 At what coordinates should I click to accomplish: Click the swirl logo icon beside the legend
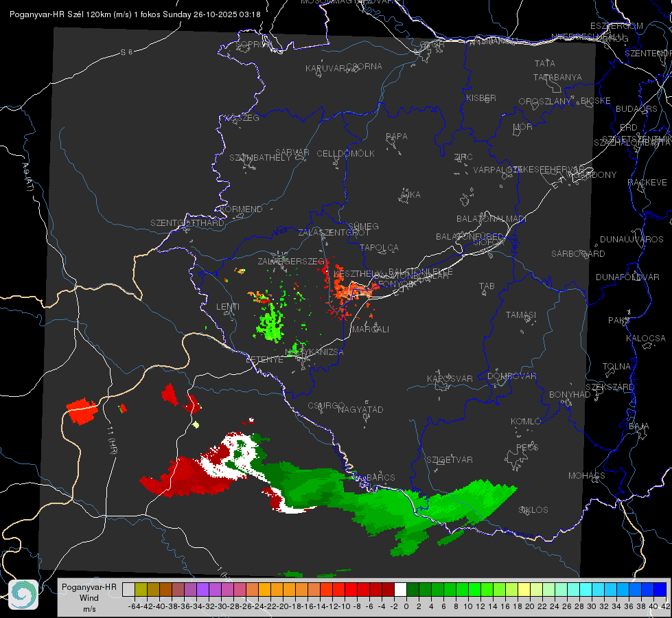coord(23,595)
